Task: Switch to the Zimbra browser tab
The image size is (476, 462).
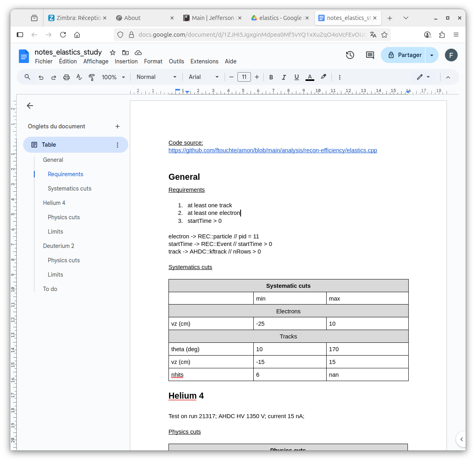Action: click(77, 18)
